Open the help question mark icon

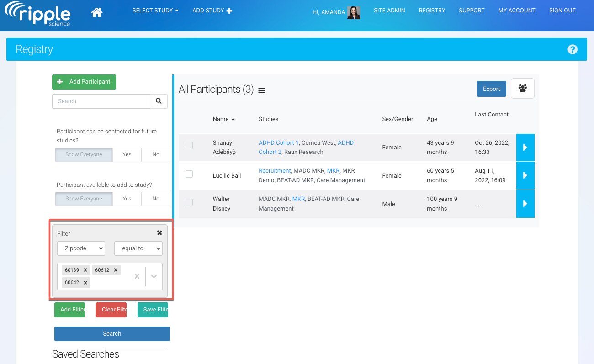pos(572,49)
